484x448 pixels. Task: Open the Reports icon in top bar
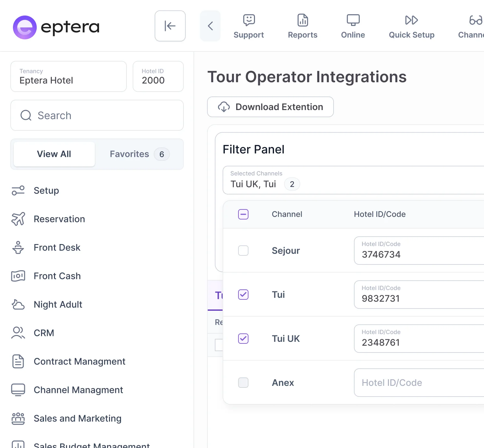click(x=303, y=20)
